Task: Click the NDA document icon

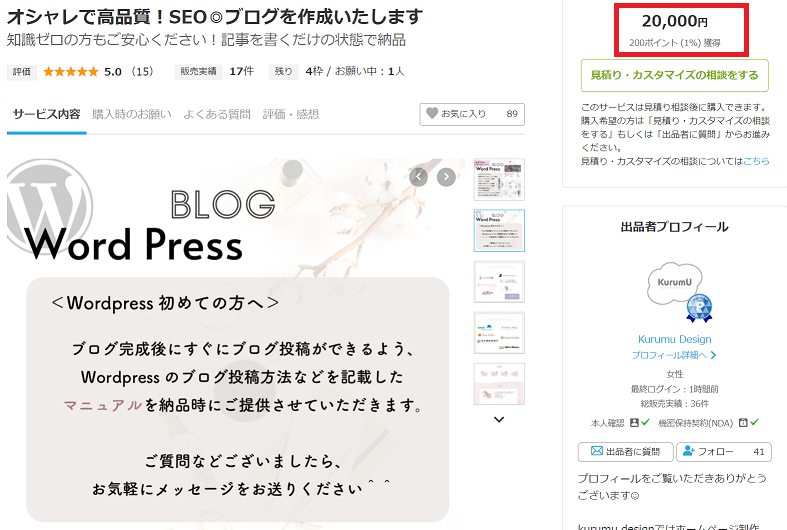Action: (x=743, y=423)
